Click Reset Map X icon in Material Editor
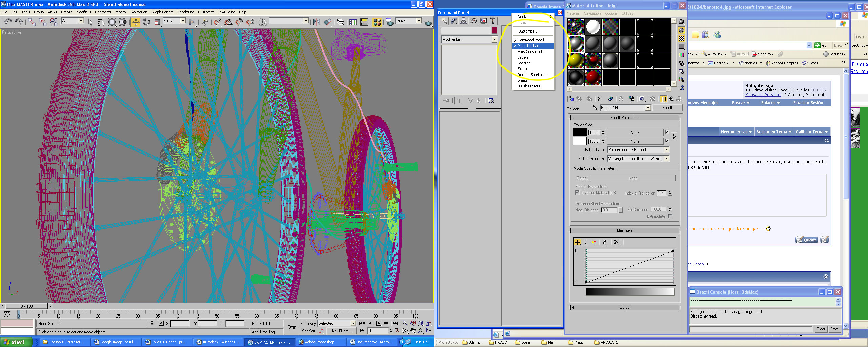Viewport: 868px width, 347px height. (x=600, y=99)
